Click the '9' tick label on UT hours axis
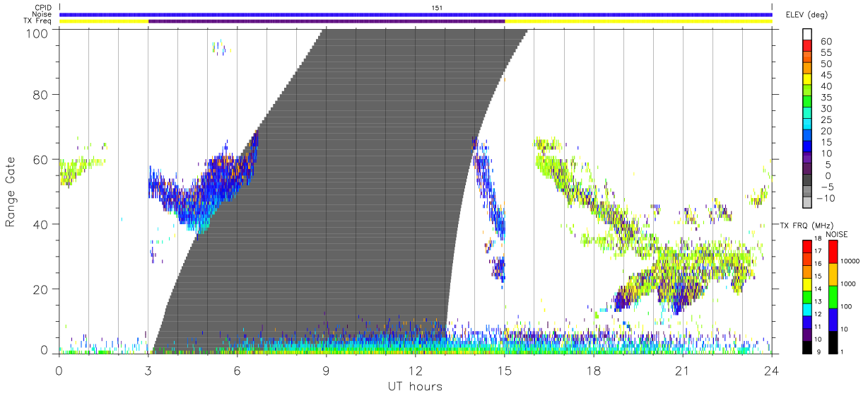Image resolution: width=868 pixels, height=401 pixels. coord(327,371)
